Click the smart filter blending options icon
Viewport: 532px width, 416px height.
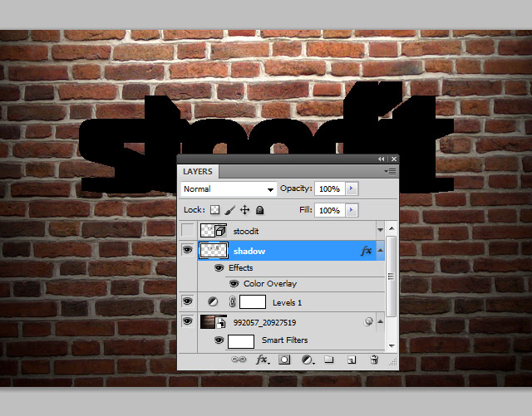(x=368, y=321)
